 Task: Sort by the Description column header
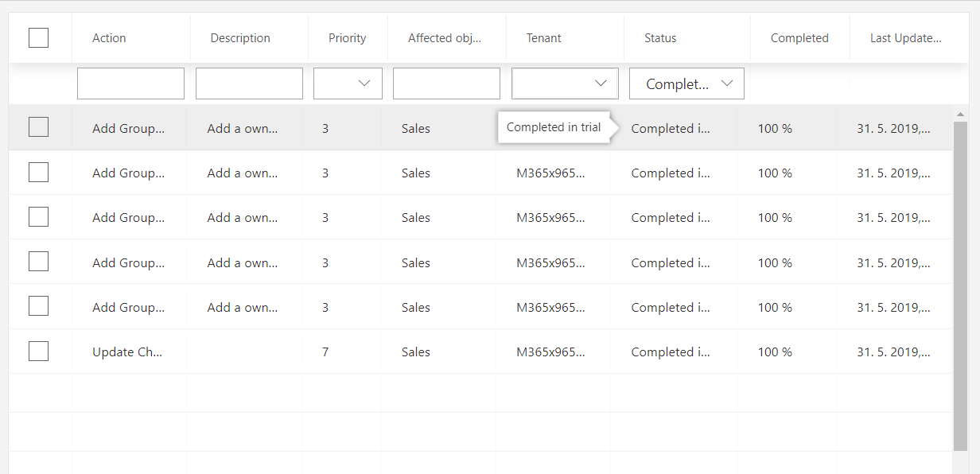tap(240, 38)
